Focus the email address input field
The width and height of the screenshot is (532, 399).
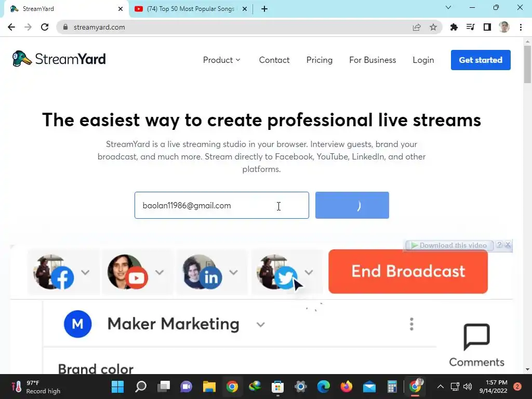click(x=221, y=205)
